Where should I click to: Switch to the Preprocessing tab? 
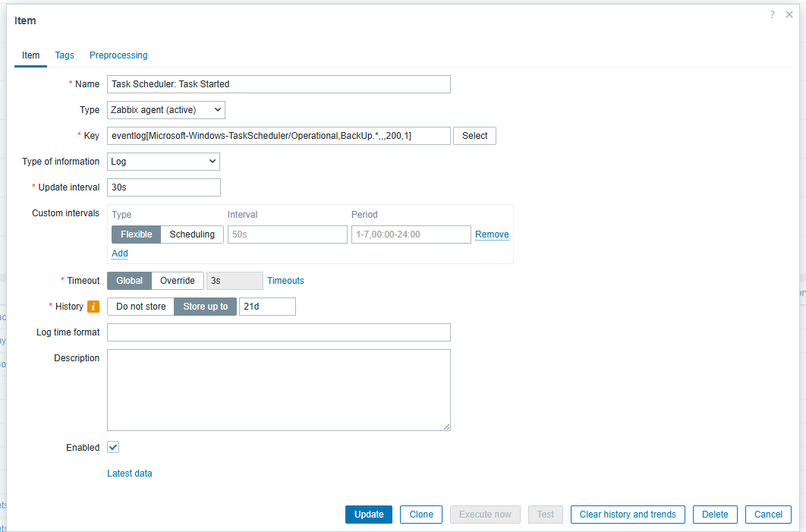click(x=118, y=55)
